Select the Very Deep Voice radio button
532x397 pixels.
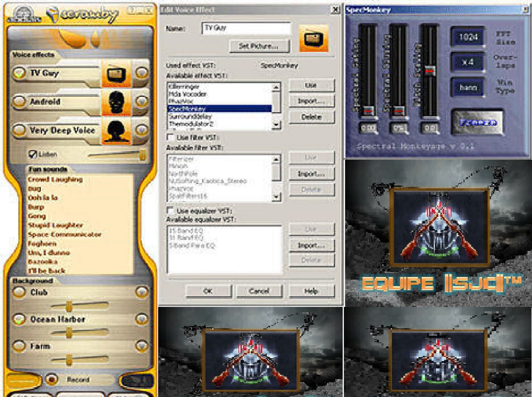pos(19,130)
